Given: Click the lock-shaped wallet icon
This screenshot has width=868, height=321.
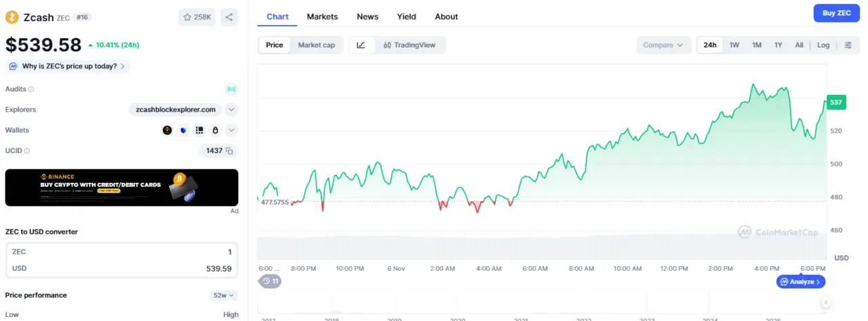Looking at the screenshot, I should [215, 130].
